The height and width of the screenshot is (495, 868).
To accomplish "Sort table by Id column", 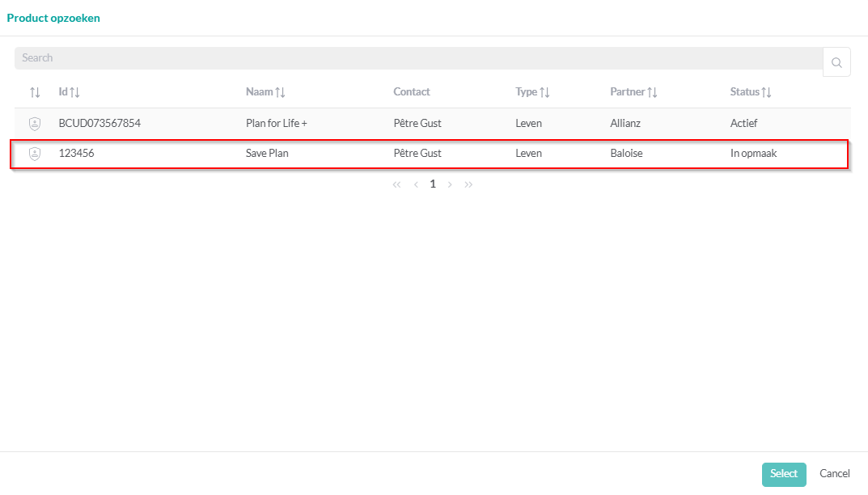I will (74, 92).
